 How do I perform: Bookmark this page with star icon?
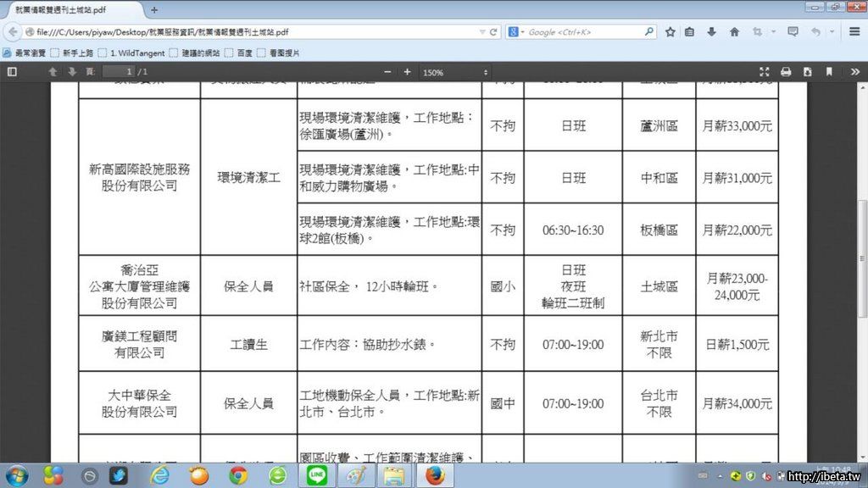pos(670,32)
